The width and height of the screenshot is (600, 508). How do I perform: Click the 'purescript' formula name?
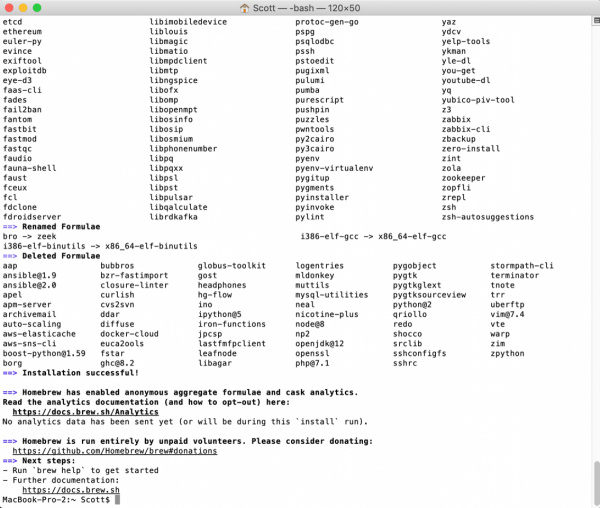tap(320, 100)
